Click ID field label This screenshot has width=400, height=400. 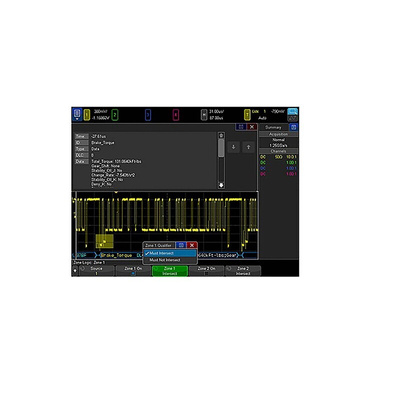pyautogui.click(x=81, y=143)
